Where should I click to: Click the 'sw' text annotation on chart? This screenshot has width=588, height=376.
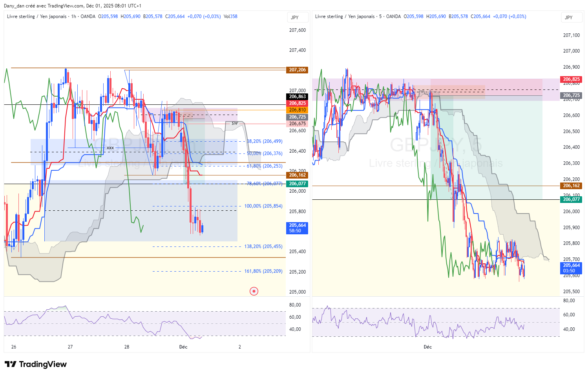(235, 123)
